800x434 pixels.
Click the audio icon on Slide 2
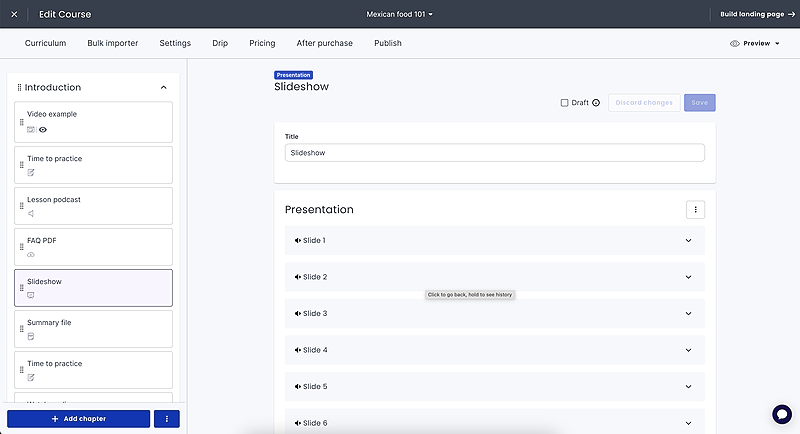click(x=297, y=277)
